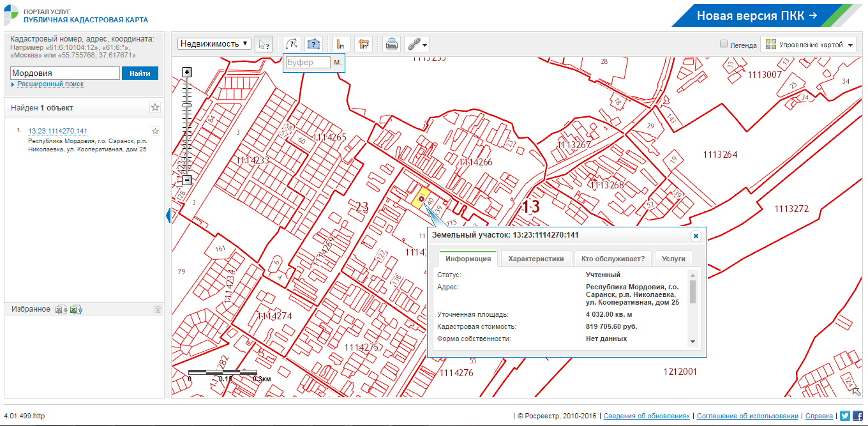Open the Справка link
The width and height of the screenshot is (868, 426).
coord(819,416)
